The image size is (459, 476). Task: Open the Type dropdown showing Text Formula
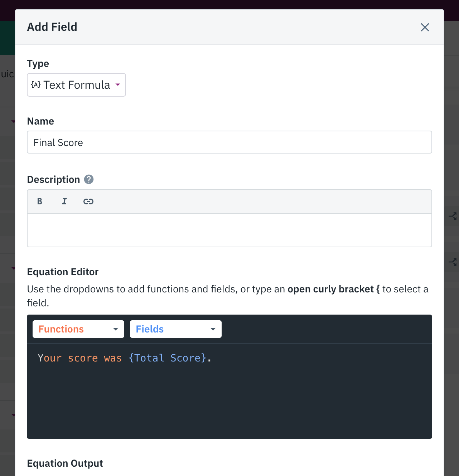[x=76, y=85]
